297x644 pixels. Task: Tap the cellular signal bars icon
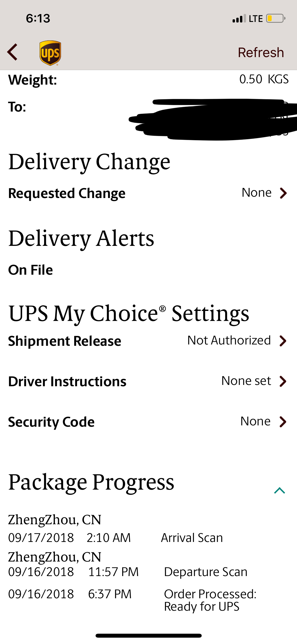tap(239, 19)
